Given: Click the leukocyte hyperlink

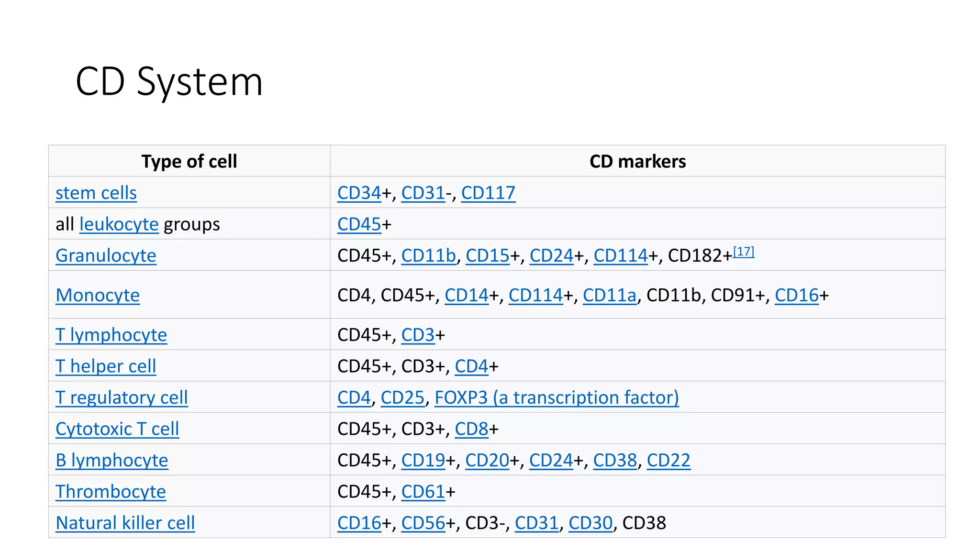Looking at the screenshot, I should (x=119, y=224).
